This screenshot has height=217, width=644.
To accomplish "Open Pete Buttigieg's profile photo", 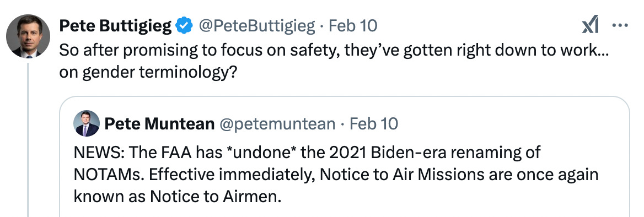I will (28, 36).
